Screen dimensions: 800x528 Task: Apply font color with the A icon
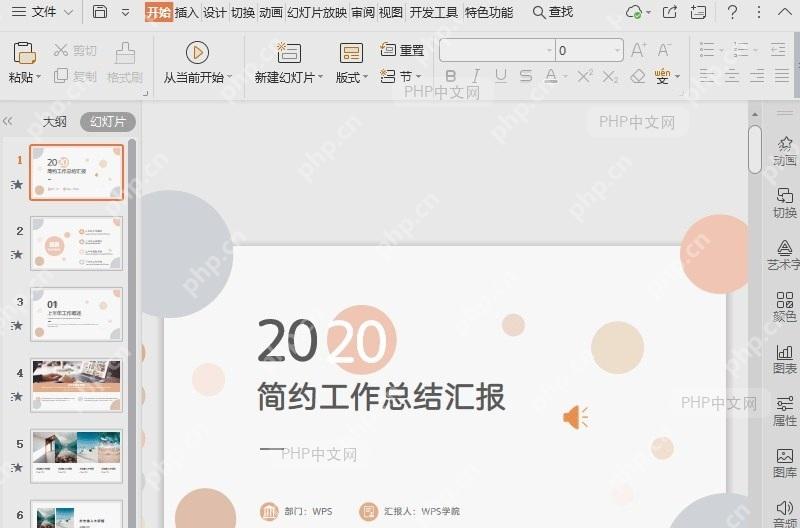coord(551,77)
